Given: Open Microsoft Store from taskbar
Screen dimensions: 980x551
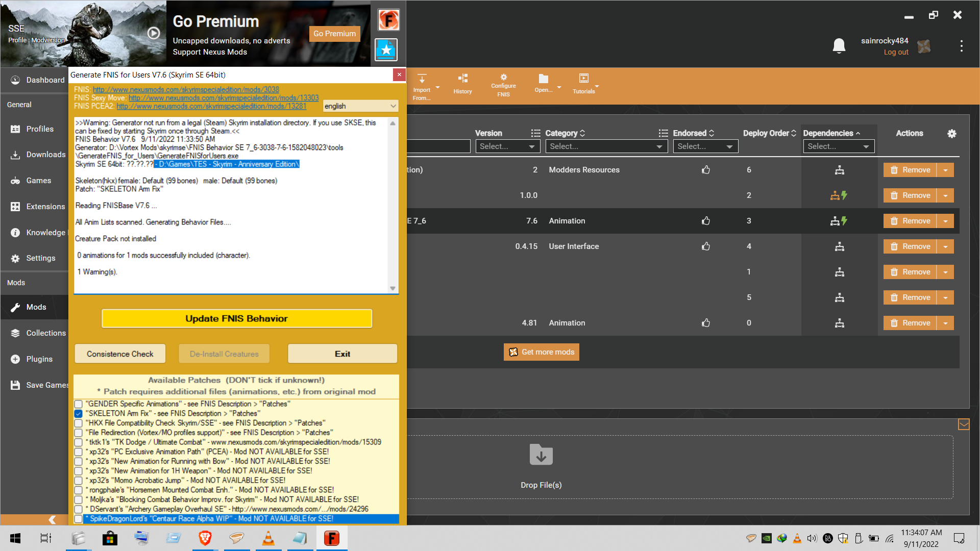Looking at the screenshot, I should pyautogui.click(x=110, y=538).
